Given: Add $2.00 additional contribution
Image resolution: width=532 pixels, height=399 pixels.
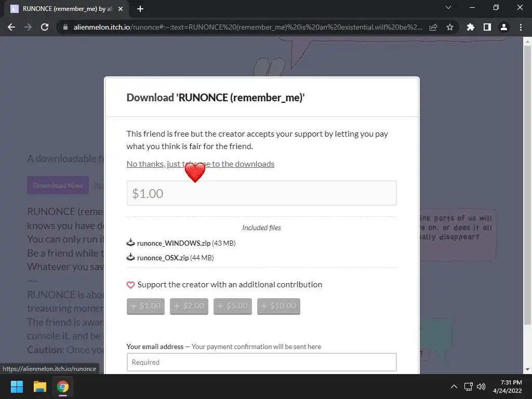Looking at the screenshot, I should tap(189, 306).
